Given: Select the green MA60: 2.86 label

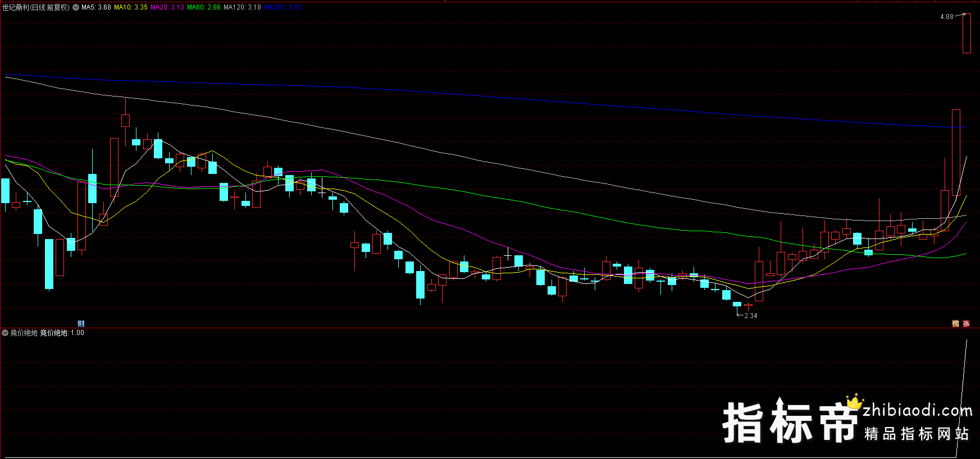Looking at the screenshot, I should click(x=204, y=7).
